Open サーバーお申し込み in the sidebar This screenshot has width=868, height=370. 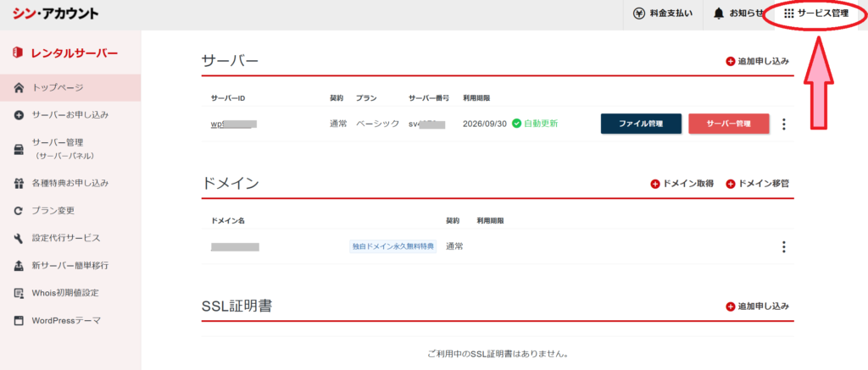point(70,114)
